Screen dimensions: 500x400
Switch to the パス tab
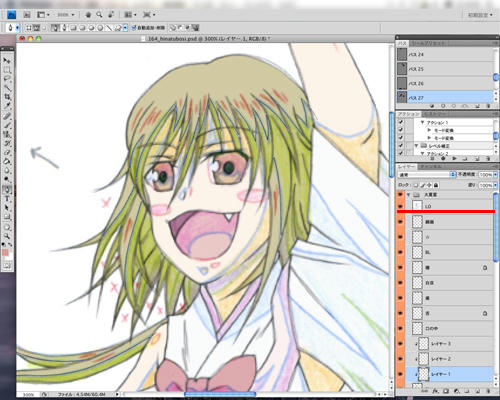[402, 43]
